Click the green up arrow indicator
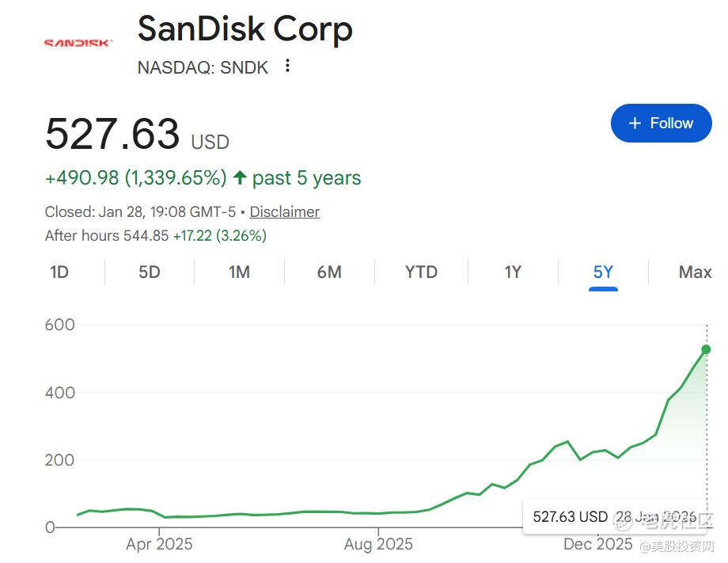Image resolution: width=728 pixels, height=563 pixels. (240, 177)
